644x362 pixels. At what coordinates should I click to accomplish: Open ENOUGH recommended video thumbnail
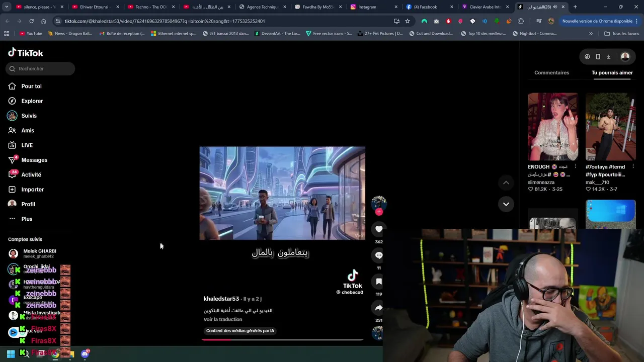552,126
